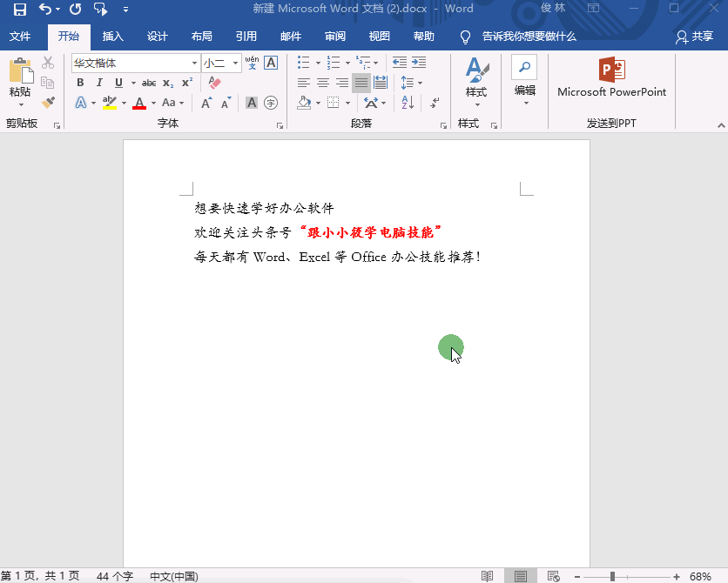Screen dimensions: 728x583
Task: Click the Save icon in title bar
Action: click(x=19, y=9)
